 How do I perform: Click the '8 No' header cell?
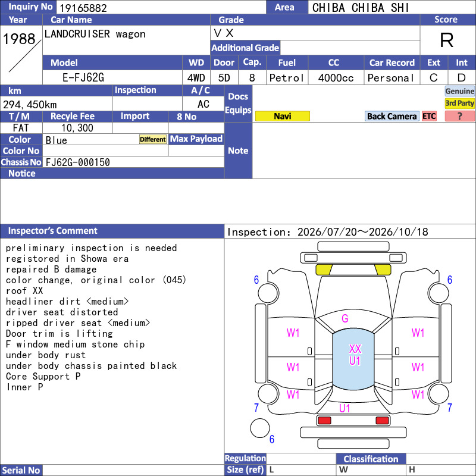click(x=196, y=116)
